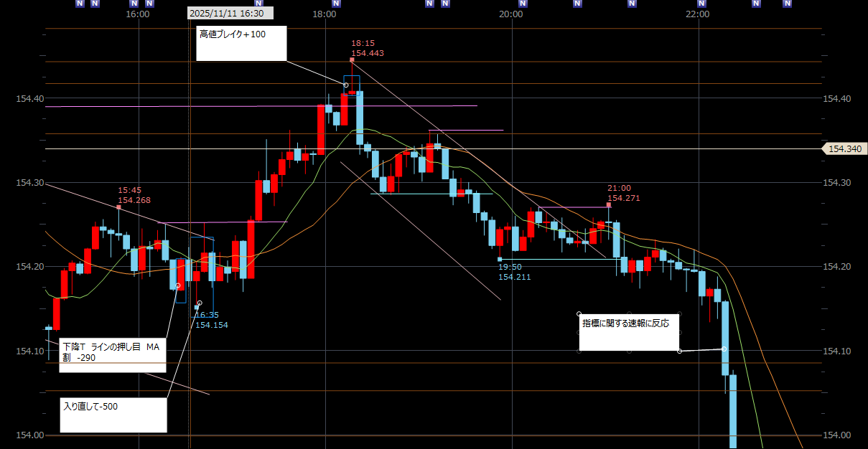Click the 154.340 current price tag
Viewport: 868px width, 449px height.
(x=844, y=149)
